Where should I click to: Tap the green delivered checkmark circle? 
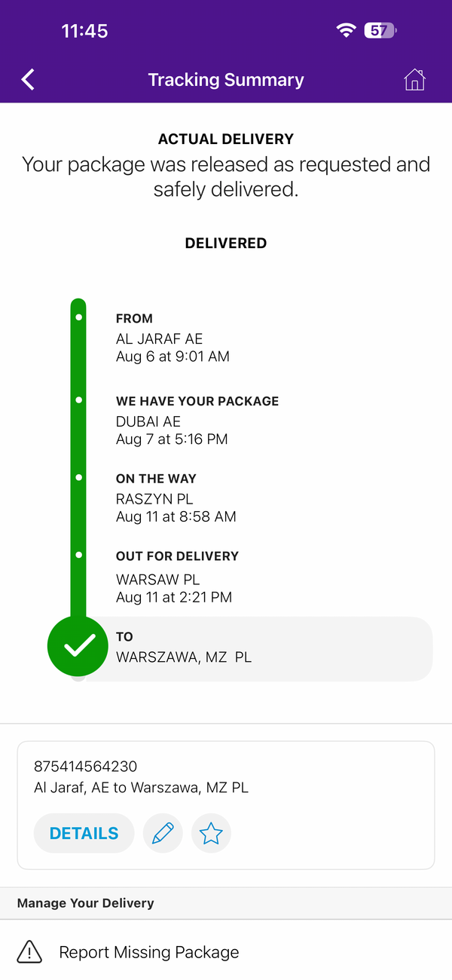point(78,646)
